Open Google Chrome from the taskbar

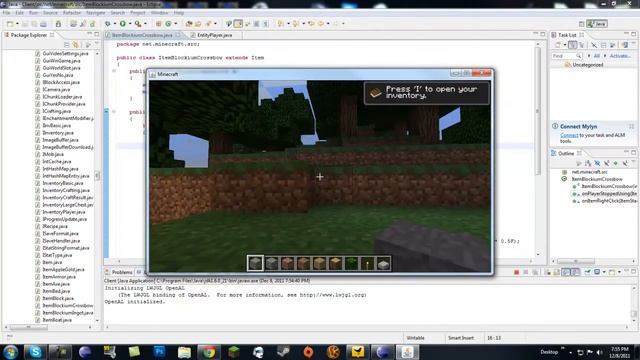pyautogui.click(x=209, y=352)
